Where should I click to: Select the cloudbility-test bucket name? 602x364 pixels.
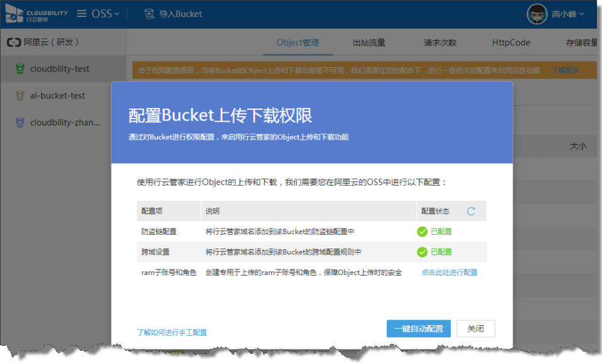[60, 69]
